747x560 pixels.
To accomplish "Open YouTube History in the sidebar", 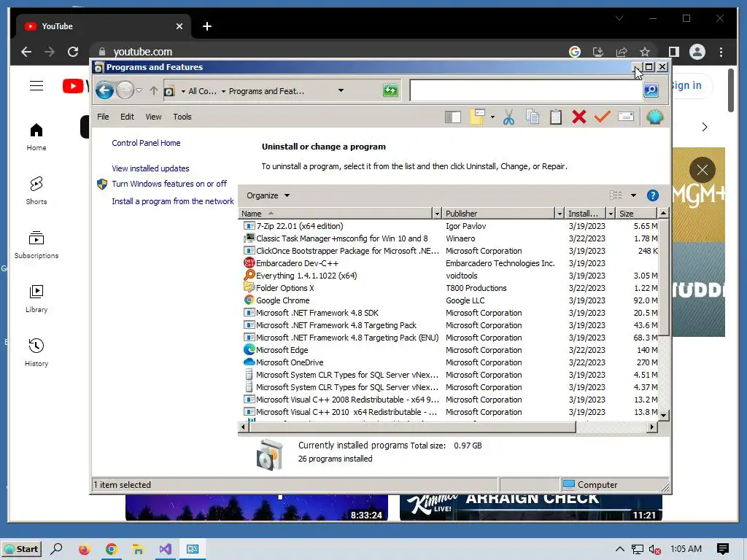I will 36,352.
